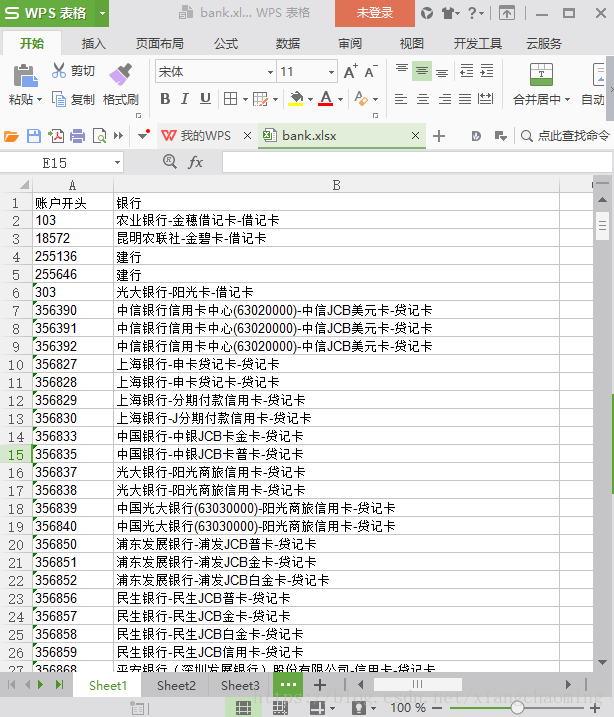Expand the borders dropdown arrow
Screen dimensions: 614x717
pyautogui.click(x=245, y=99)
